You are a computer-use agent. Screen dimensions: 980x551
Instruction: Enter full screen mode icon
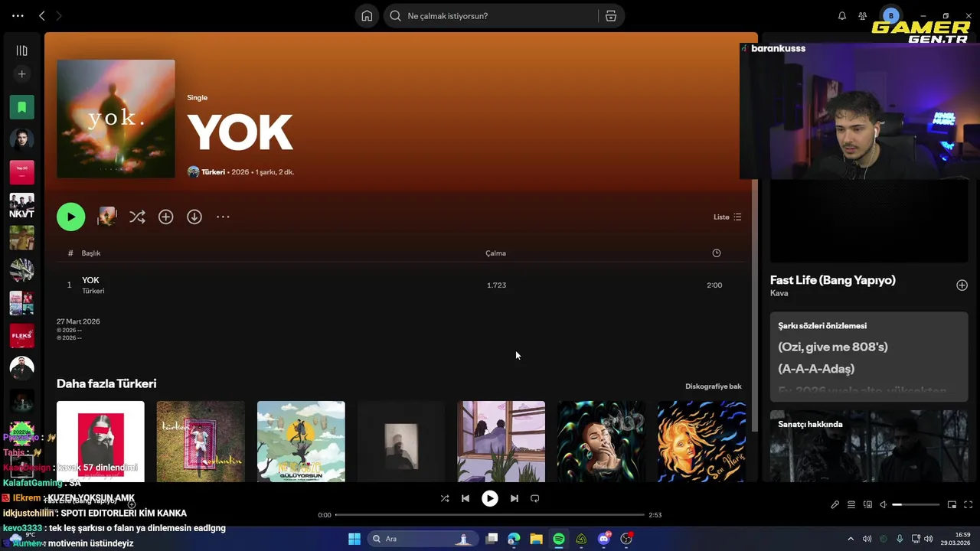tap(969, 505)
